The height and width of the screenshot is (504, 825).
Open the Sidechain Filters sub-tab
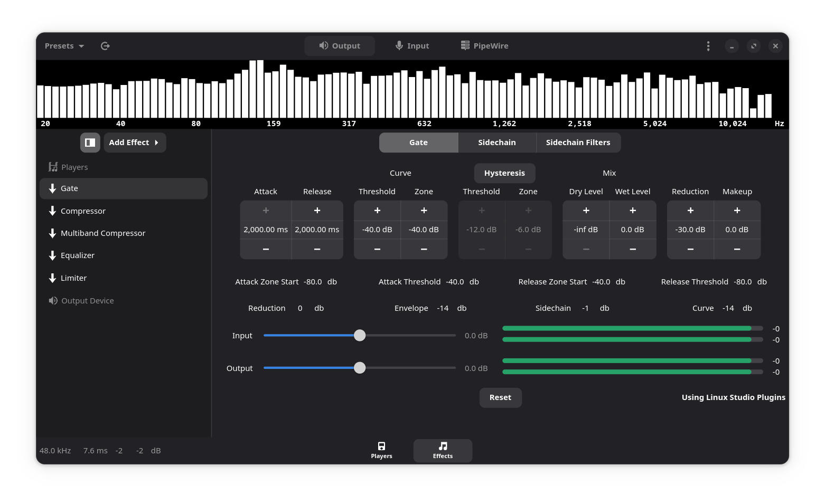tap(578, 142)
